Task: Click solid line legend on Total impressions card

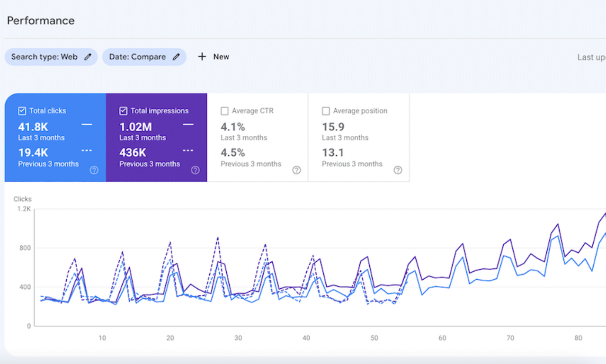Action: click(x=188, y=124)
